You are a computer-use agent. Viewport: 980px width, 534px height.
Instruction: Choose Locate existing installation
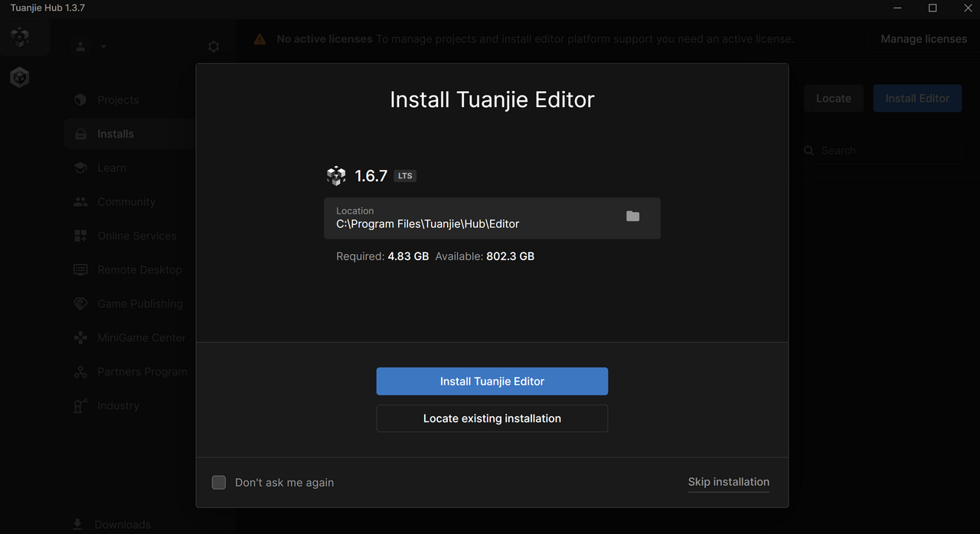click(492, 418)
